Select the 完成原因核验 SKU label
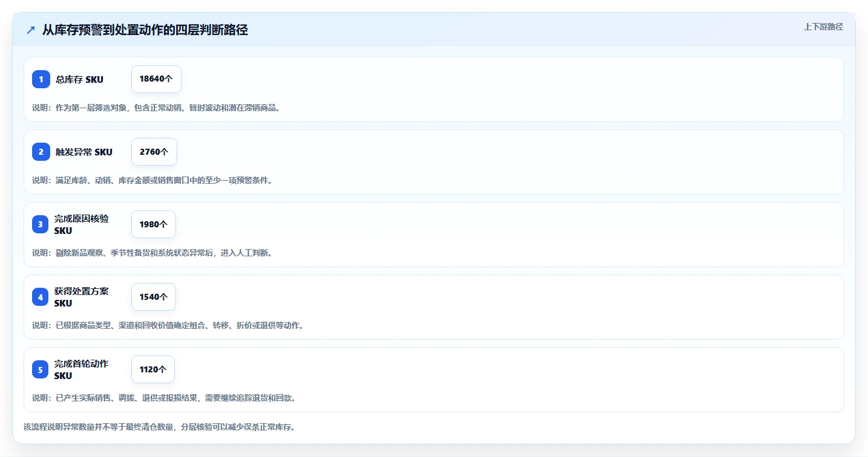Viewport: 868px width, 457px height. 82,224
